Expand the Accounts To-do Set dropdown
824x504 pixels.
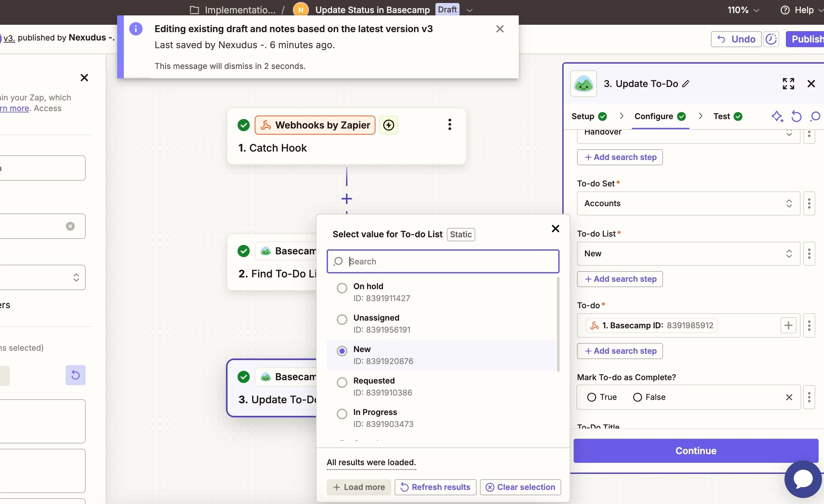coord(688,203)
